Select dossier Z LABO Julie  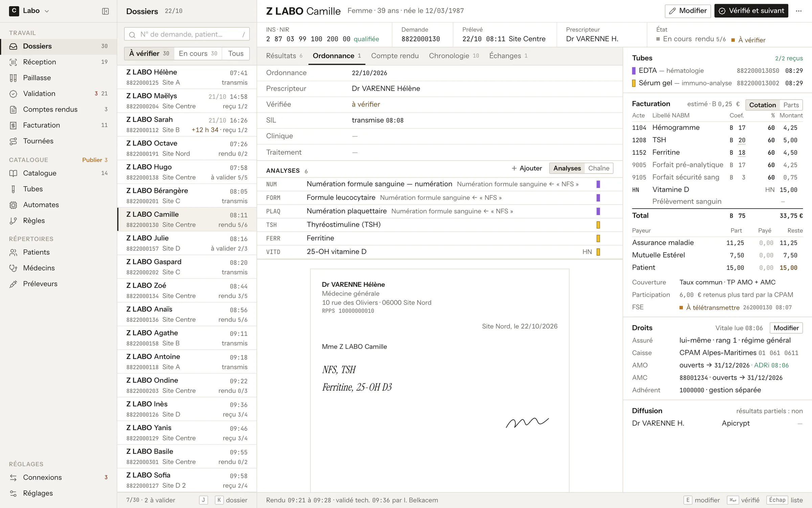(x=187, y=243)
